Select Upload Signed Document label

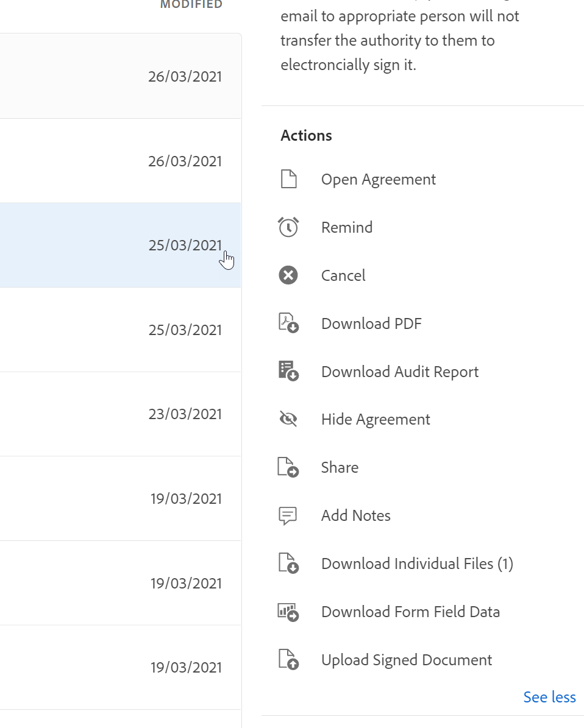[406, 660]
